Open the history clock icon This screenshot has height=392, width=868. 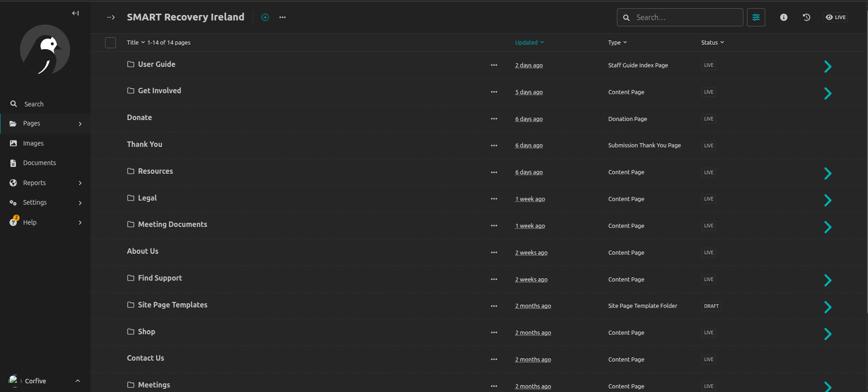[806, 17]
